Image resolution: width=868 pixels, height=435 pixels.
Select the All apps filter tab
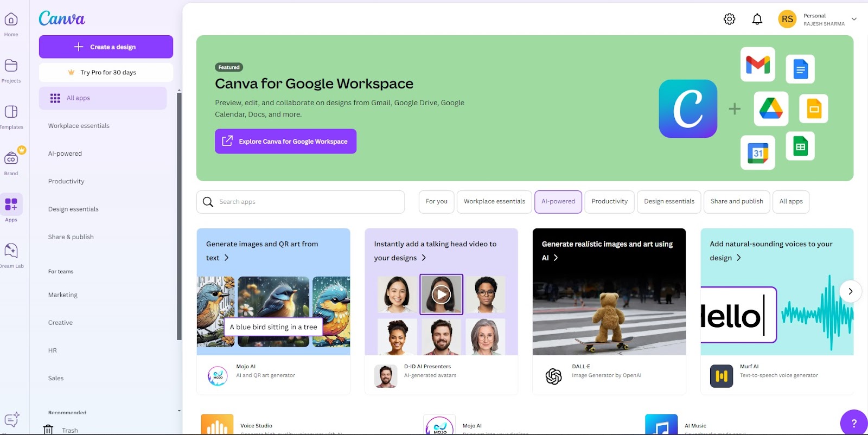791,202
